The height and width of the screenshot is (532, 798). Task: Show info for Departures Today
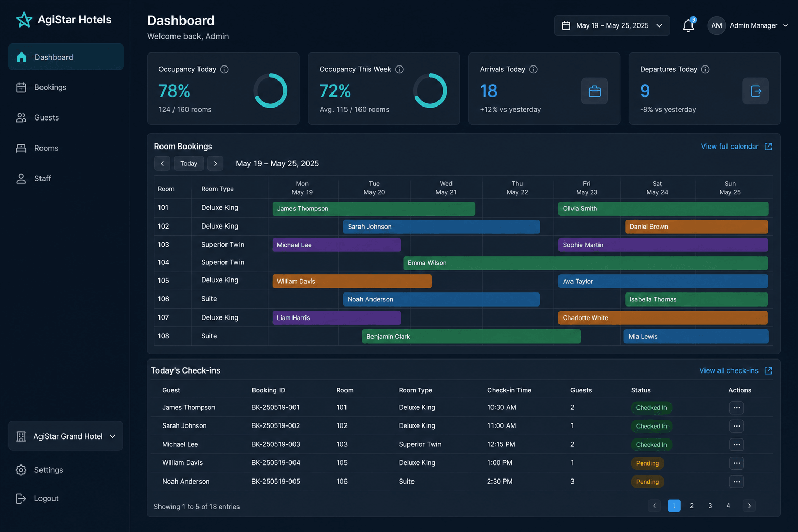pyautogui.click(x=706, y=69)
